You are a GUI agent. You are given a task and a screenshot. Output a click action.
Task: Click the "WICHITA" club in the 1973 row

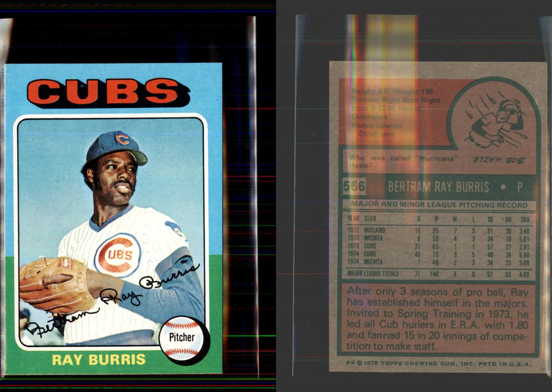pos(373,238)
